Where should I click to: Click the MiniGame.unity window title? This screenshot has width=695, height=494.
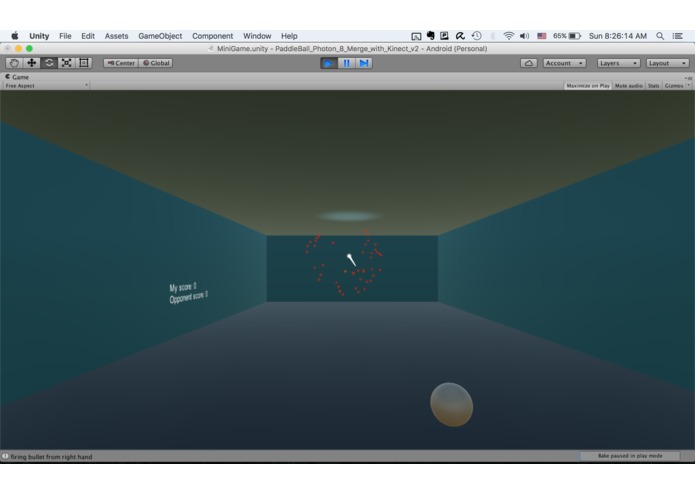tap(352, 49)
